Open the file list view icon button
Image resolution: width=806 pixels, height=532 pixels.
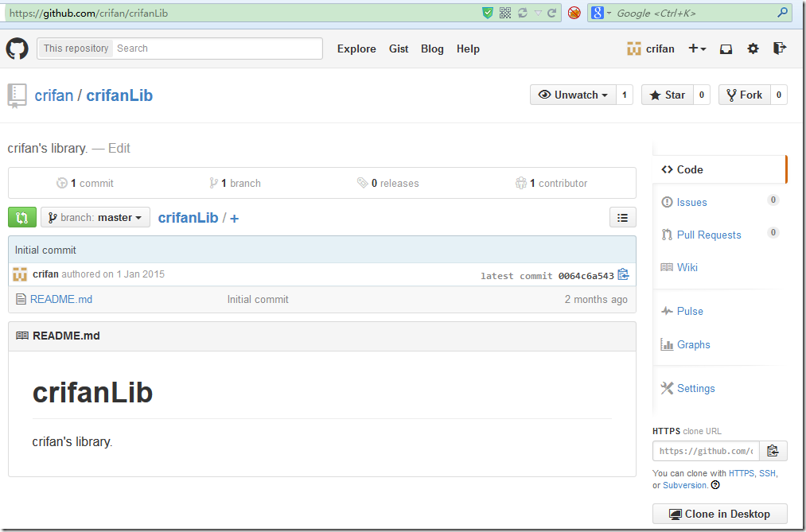click(x=622, y=217)
